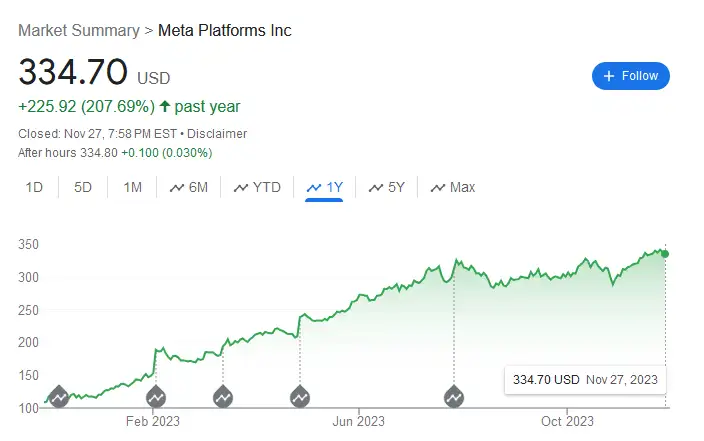
Task: Click the 334.70 USD Nov 27 tooltip
Action: 585,380
